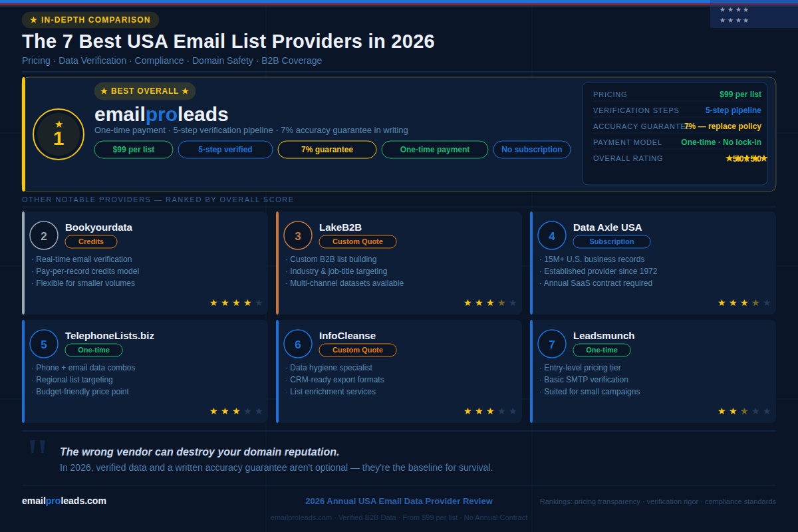Click the Rankings criteria footer text
The height and width of the screenshot is (532, 798).
coord(658,501)
